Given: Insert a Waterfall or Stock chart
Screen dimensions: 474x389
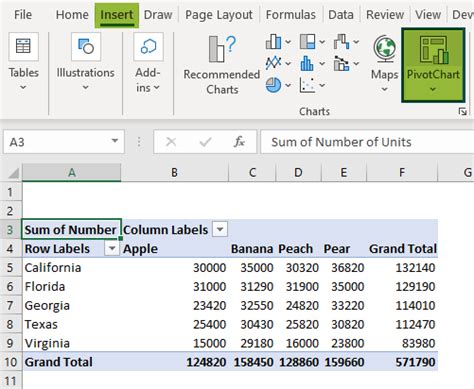Looking at the screenshot, I should click(x=341, y=42).
